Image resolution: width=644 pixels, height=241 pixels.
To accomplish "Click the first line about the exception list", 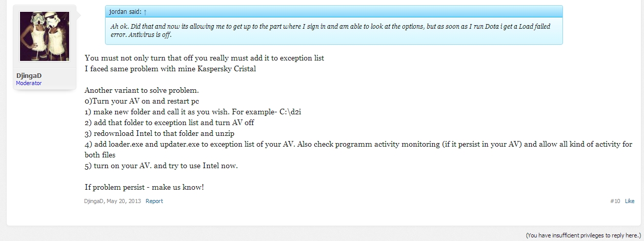I will (204, 58).
